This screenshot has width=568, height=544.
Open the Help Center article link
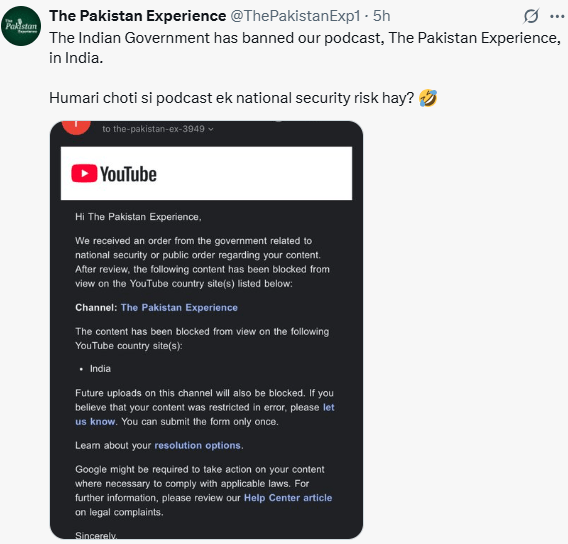point(288,498)
